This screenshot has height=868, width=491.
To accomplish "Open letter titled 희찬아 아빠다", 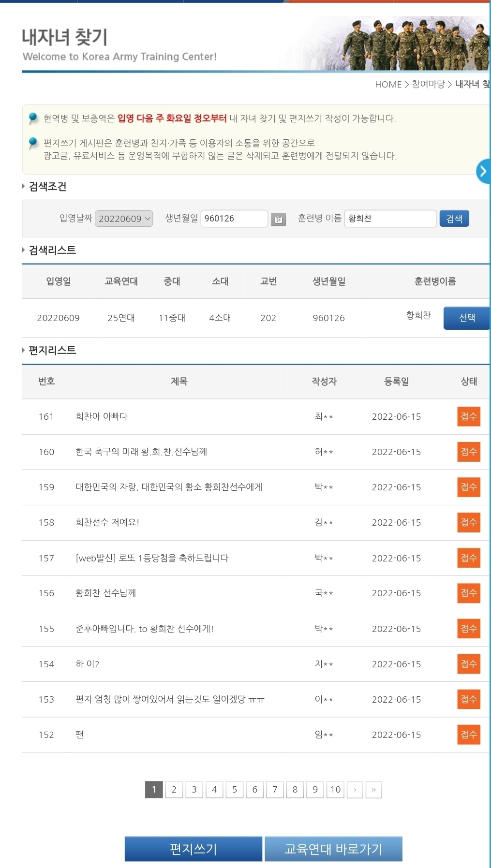I will 102,416.
